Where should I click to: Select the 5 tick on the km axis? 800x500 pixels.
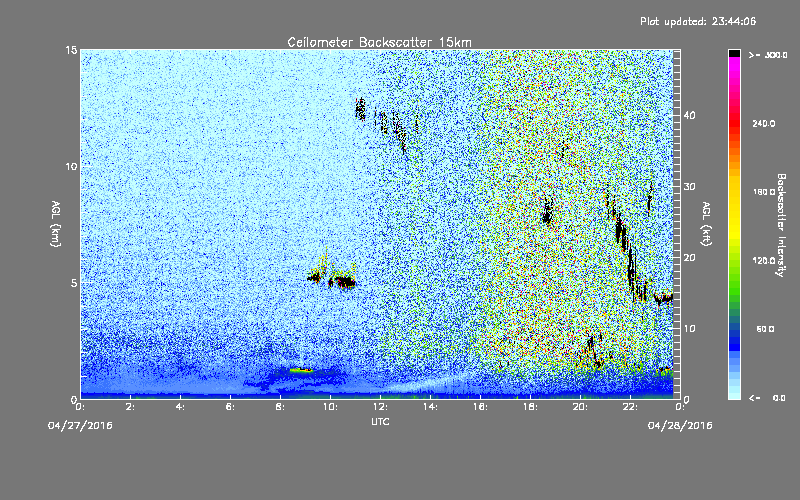(74, 283)
